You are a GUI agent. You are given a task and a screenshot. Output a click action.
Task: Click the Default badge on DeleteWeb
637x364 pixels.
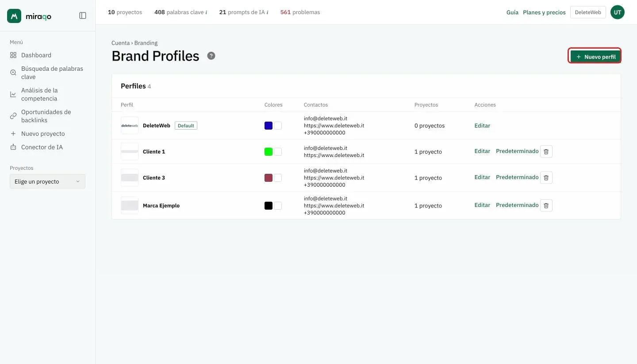click(186, 126)
